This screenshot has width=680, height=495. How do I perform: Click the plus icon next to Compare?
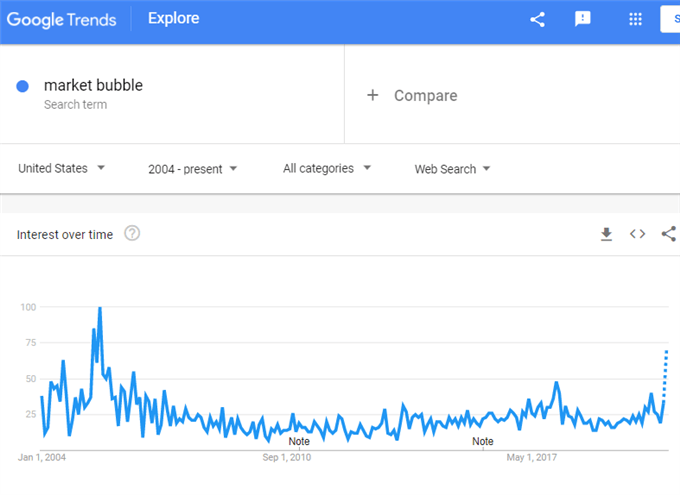(373, 95)
